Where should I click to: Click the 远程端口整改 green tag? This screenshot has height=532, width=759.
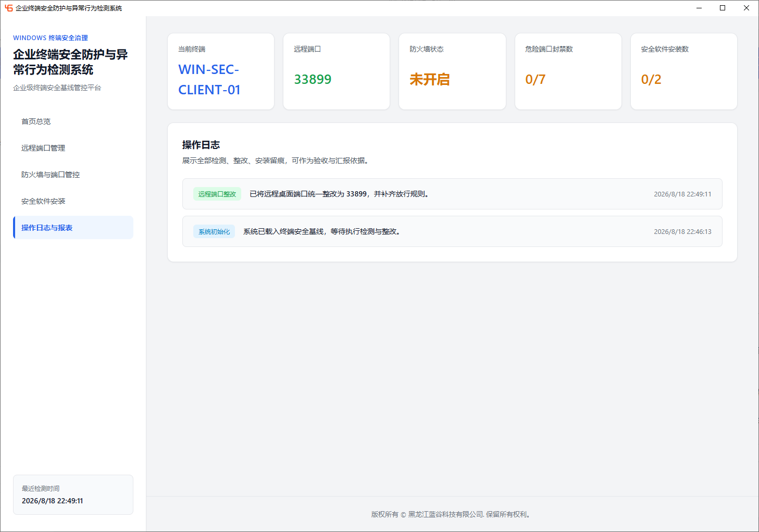(x=217, y=194)
